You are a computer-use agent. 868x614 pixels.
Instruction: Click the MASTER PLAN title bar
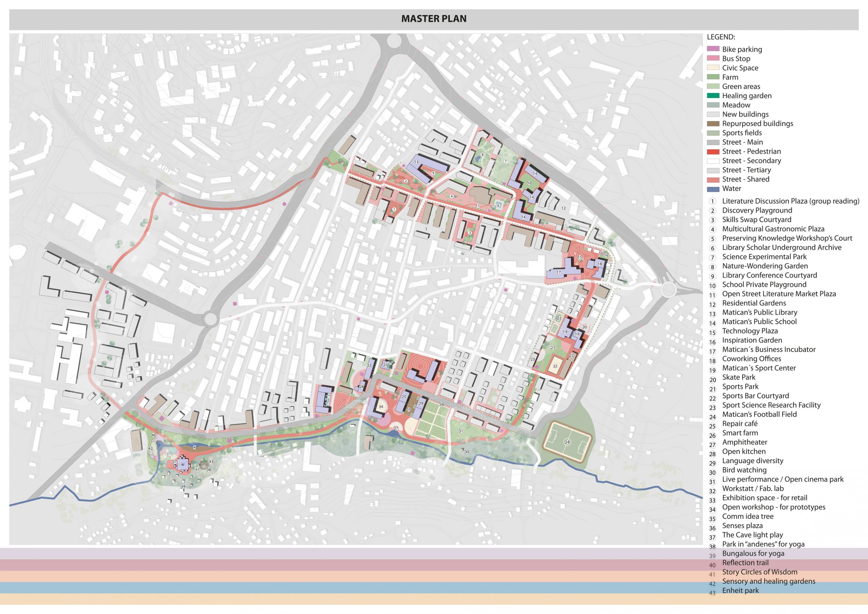(434, 19)
